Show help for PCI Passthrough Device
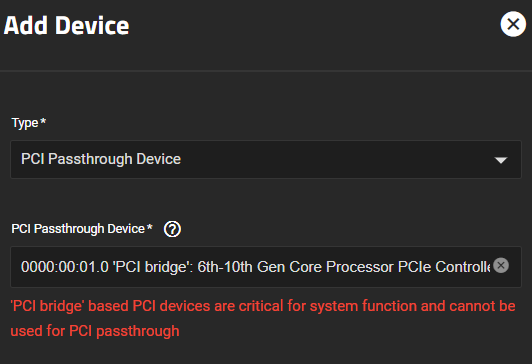The width and height of the screenshot is (532, 364). (172, 229)
